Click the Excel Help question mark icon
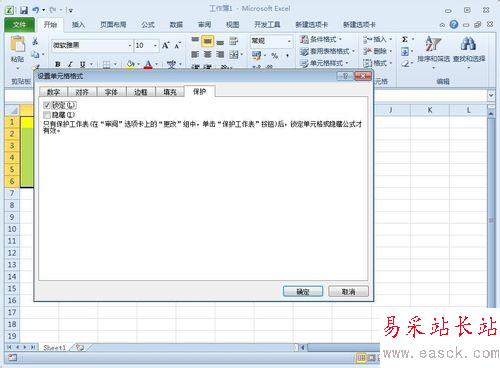Image resolution: width=500 pixels, height=368 pixels. coord(454,24)
